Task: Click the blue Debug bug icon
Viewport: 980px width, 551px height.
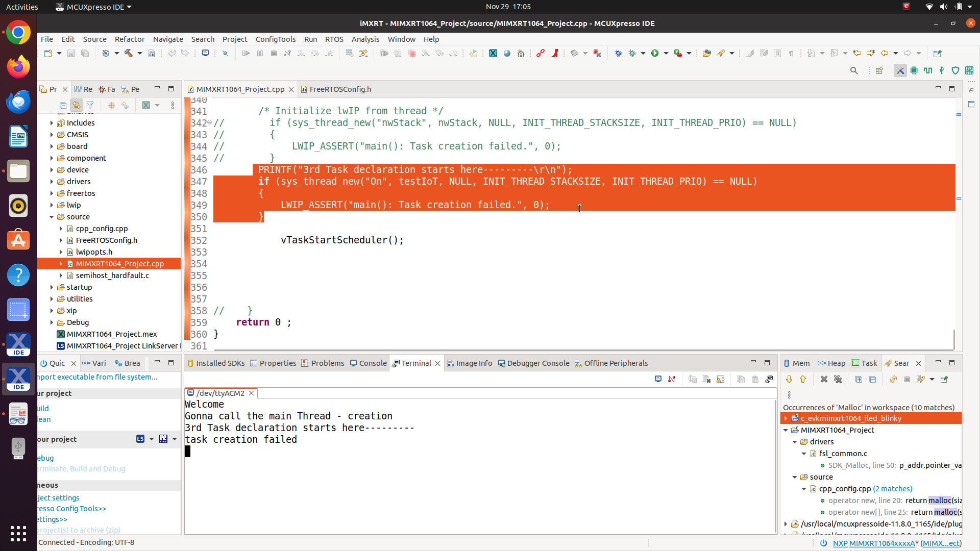Action: [618, 53]
